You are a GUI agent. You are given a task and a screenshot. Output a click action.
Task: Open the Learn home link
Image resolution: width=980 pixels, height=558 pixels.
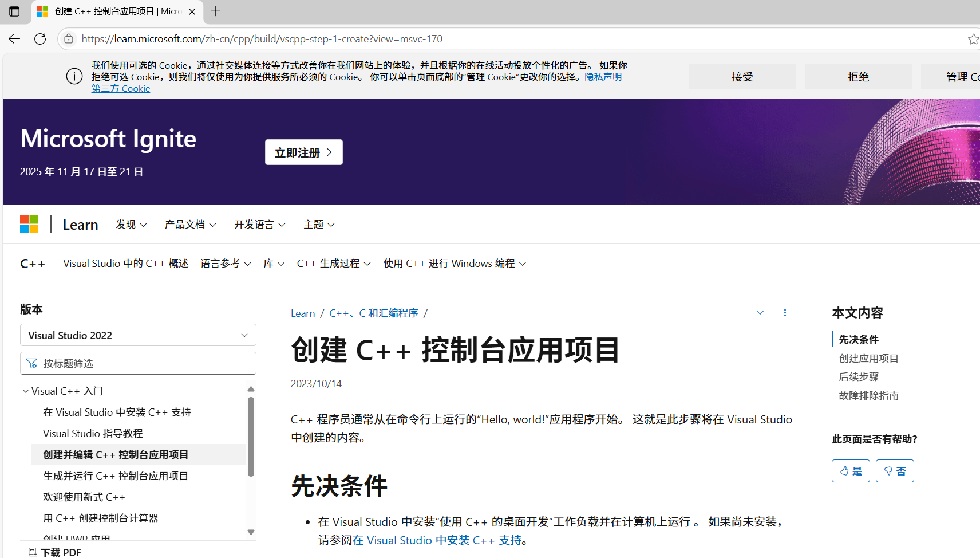coord(81,225)
